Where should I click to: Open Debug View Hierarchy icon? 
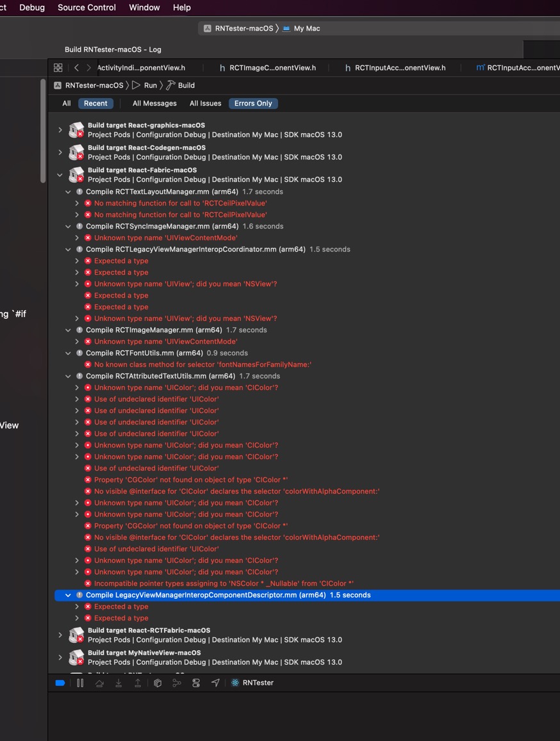158,683
